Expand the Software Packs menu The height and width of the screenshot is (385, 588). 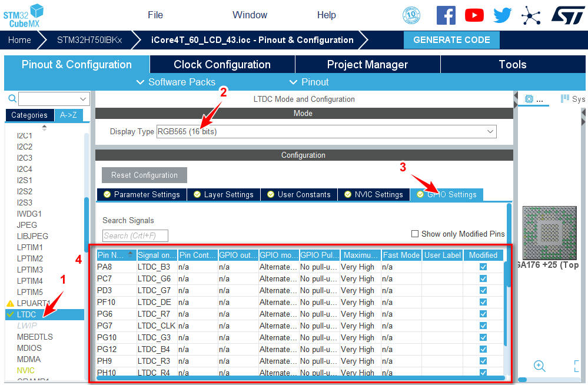pos(175,82)
